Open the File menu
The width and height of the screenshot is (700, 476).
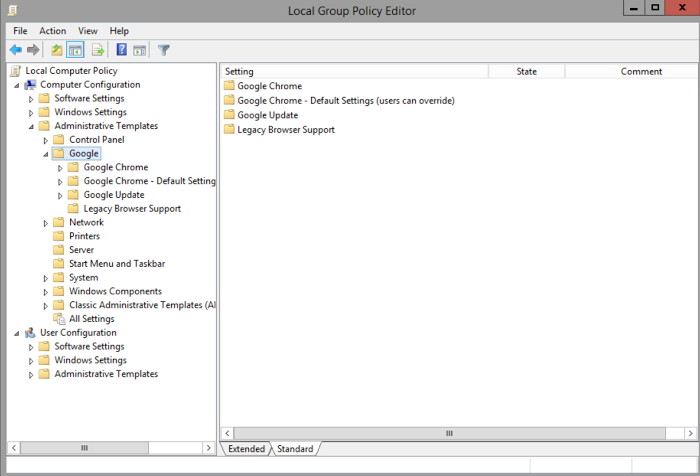click(x=20, y=31)
